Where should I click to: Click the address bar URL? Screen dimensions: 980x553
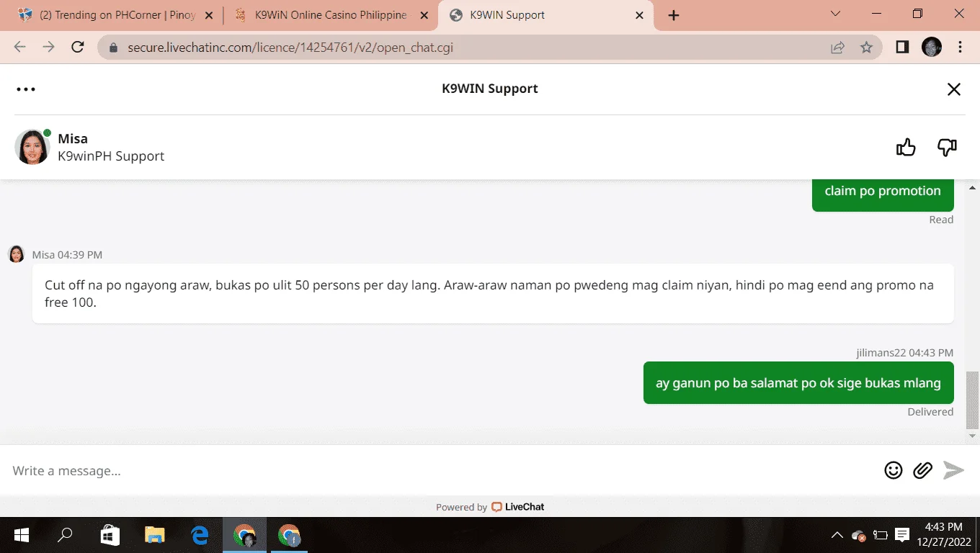[290, 48]
